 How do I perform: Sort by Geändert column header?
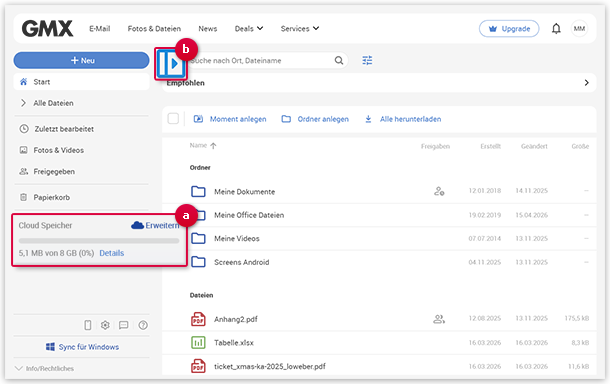pos(534,146)
